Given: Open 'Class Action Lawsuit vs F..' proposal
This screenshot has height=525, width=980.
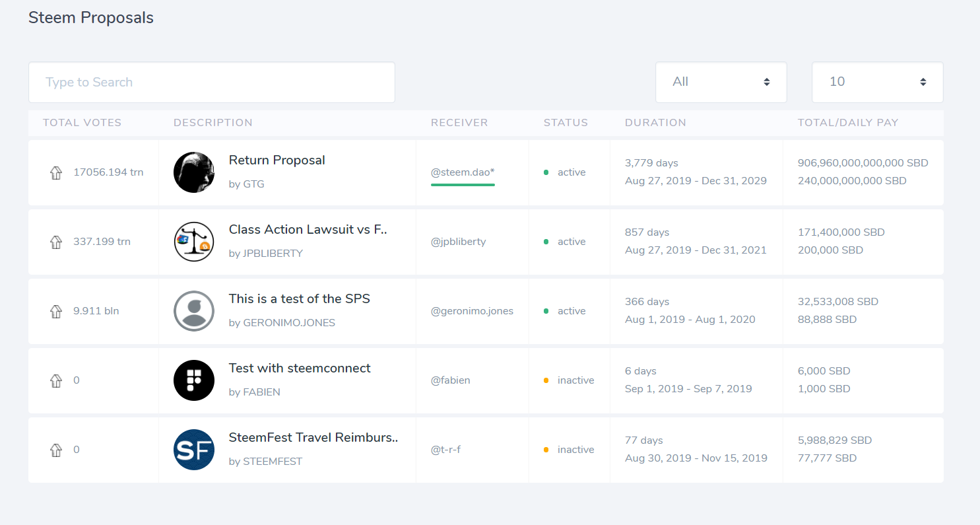Looking at the screenshot, I should click(308, 229).
